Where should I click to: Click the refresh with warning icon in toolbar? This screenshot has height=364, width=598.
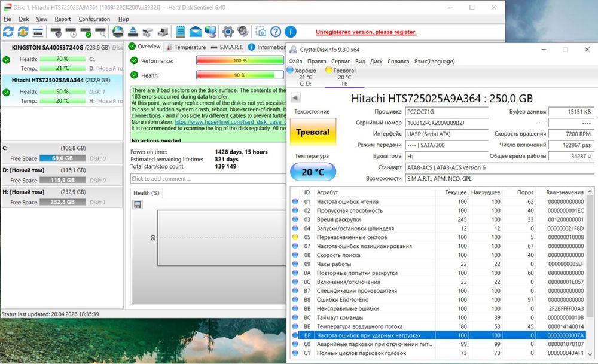(23, 32)
